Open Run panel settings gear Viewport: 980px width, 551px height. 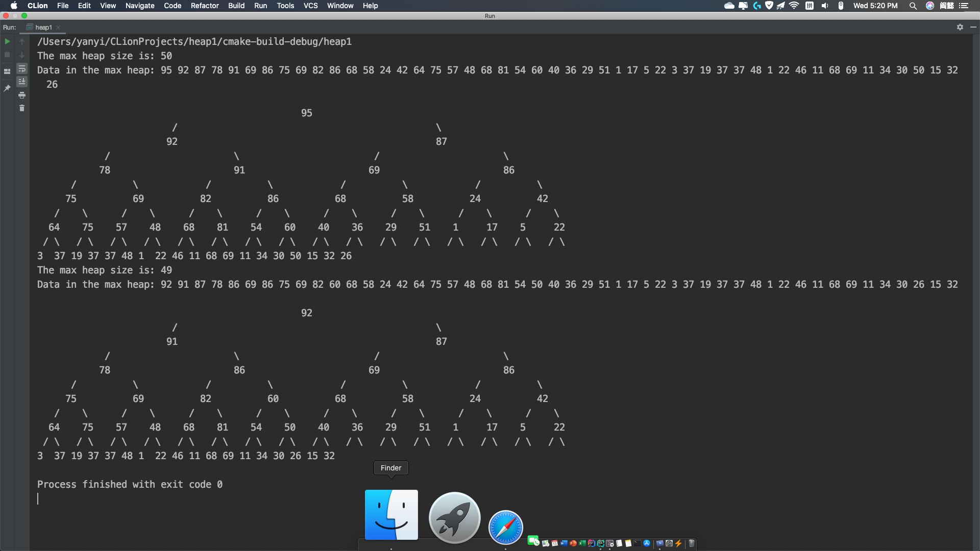(960, 27)
